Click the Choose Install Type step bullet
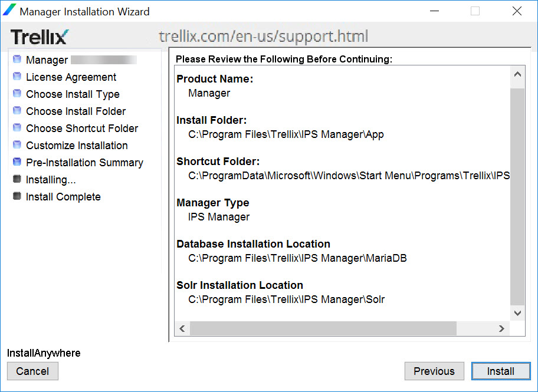Image resolution: width=538 pixels, height=392 pixels. pos(17,93)
